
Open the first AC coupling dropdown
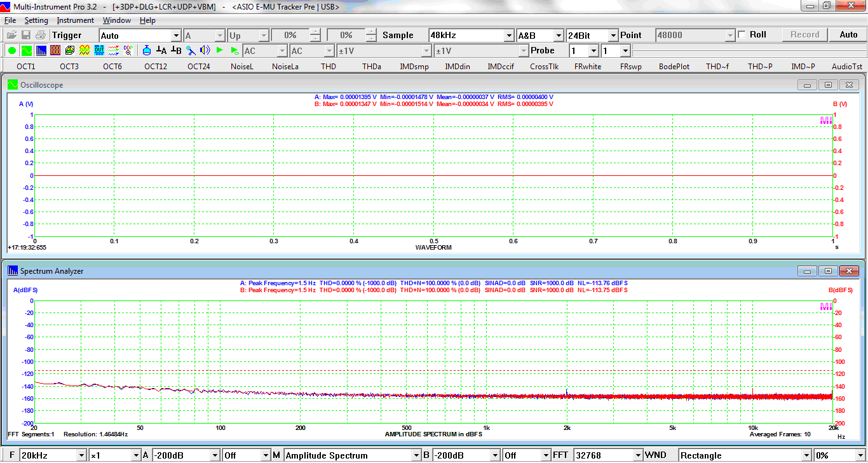[282, 51]
